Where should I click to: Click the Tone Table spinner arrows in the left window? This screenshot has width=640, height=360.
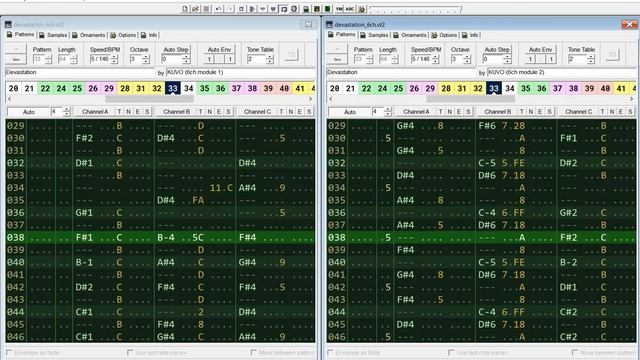[269, 59]
